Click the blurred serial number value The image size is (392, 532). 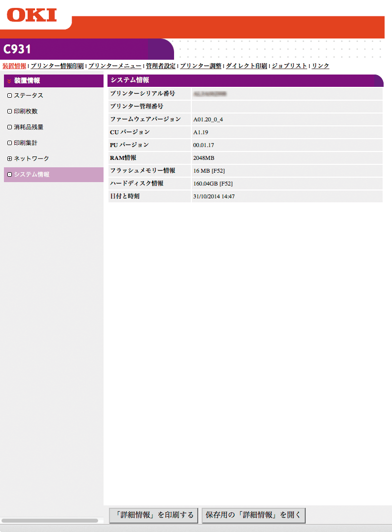[210, 94]
